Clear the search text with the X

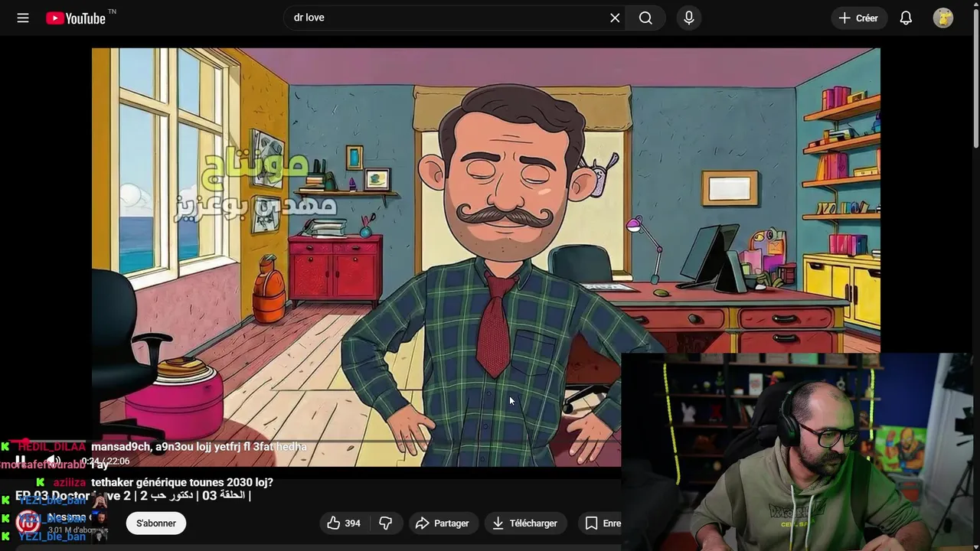[615, 18]
